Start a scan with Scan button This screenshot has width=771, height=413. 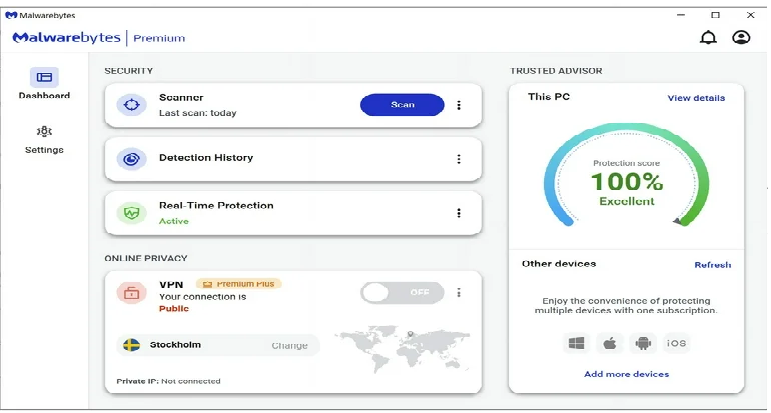[402, 105]
